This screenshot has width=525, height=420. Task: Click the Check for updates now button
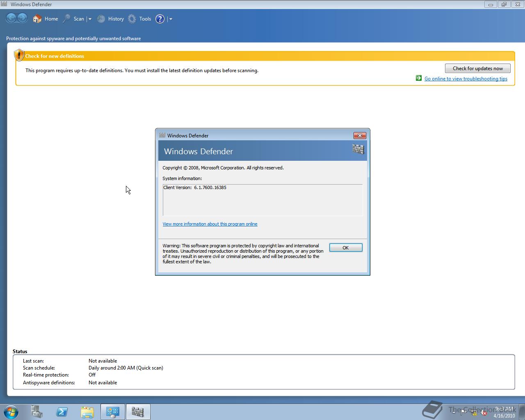[x=477, y=68]
